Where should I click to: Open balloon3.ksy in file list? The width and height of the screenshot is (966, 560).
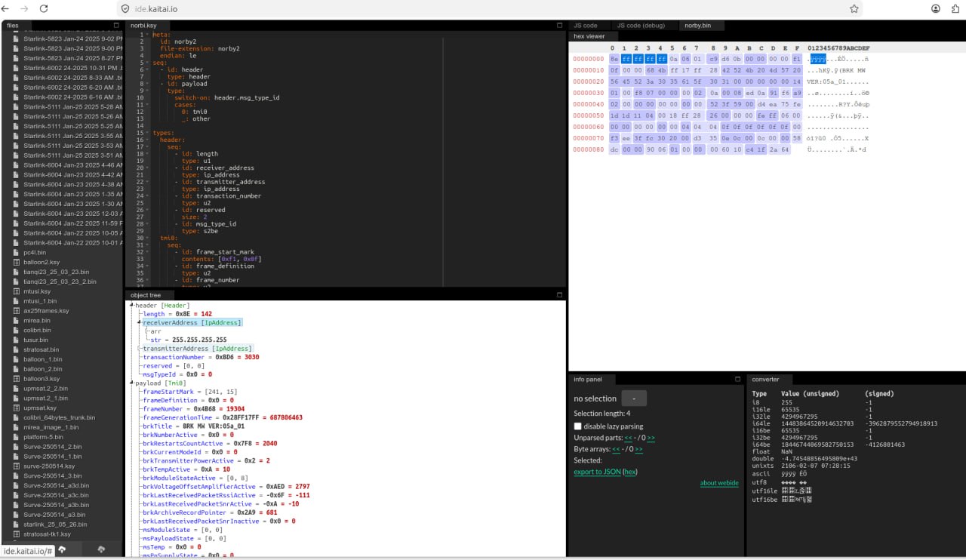(42, 379)
